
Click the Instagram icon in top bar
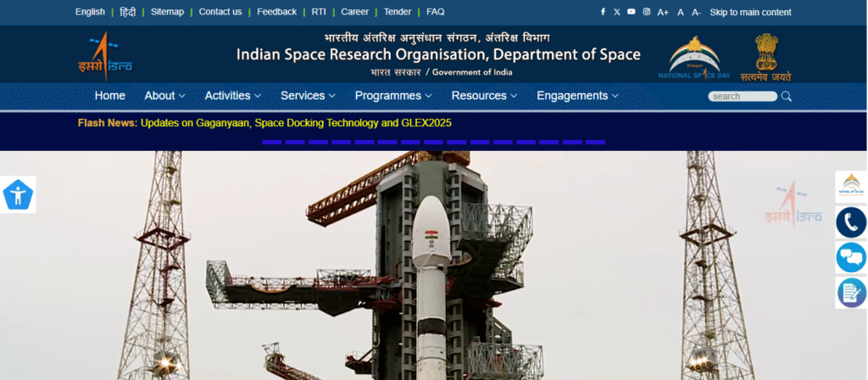(646, 12)
